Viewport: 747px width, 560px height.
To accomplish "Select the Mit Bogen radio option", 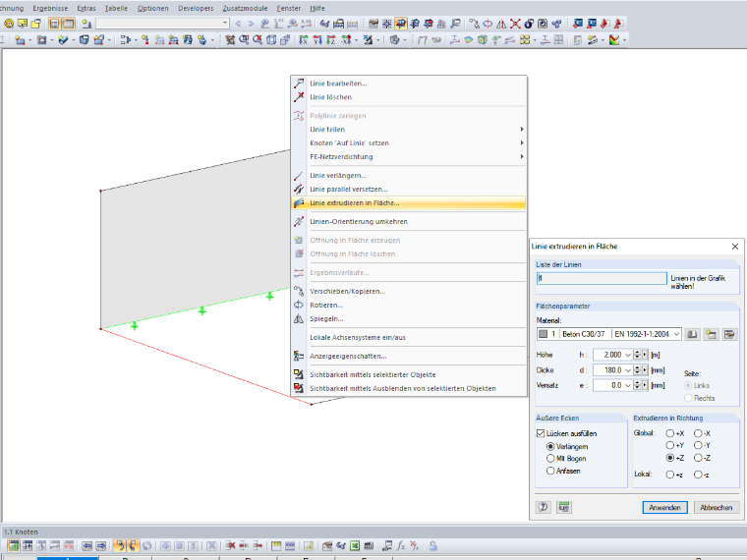I will (x=550, y=458).
